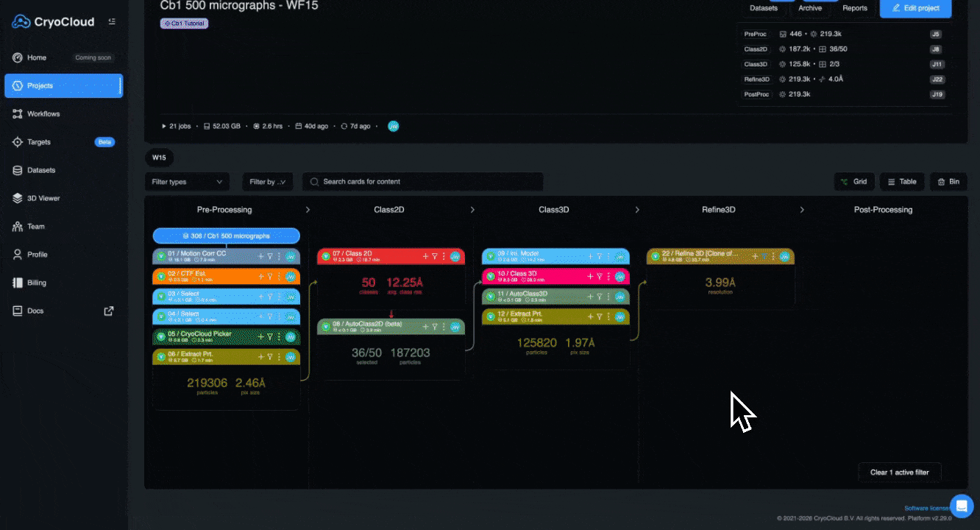Screen dimensions: 980x530
Task: Open the three-dot menu on 22 / Refine 3D card
Action: pyautogui.click(x=773, y=256)
